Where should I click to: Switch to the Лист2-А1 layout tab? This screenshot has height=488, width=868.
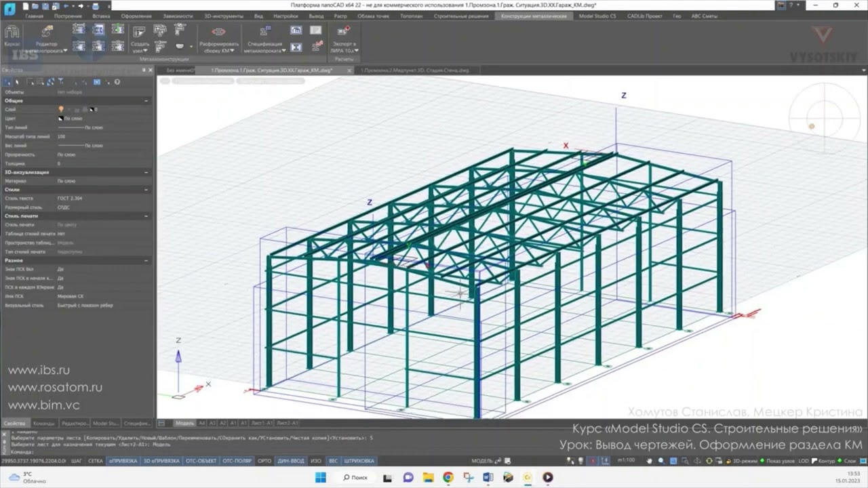[x=287, y=423]
